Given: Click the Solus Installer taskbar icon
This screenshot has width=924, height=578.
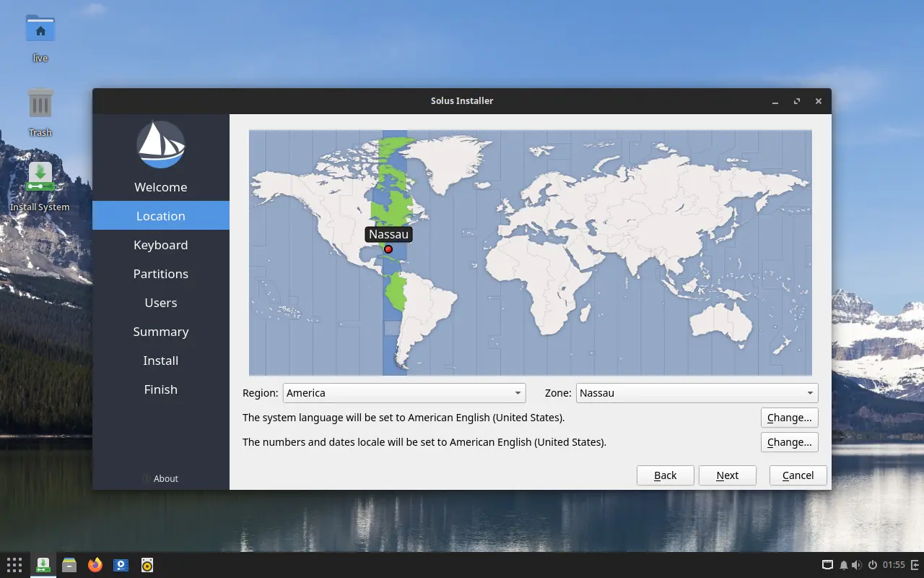Looking at the screenshot, I should pyautogui.click(x=43, y=565).
